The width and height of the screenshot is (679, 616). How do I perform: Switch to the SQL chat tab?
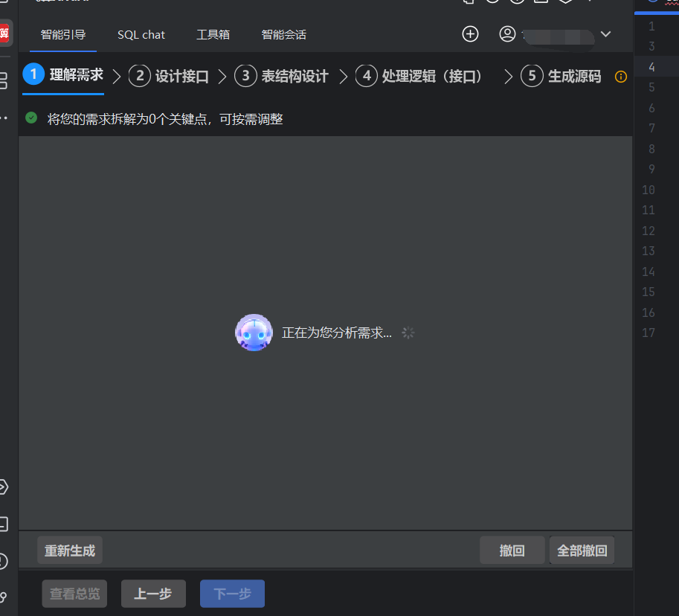click(x=141, y=34)
